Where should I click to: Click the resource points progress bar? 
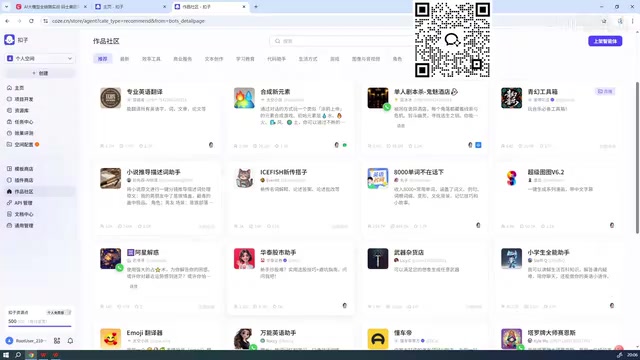coord(40,326)
